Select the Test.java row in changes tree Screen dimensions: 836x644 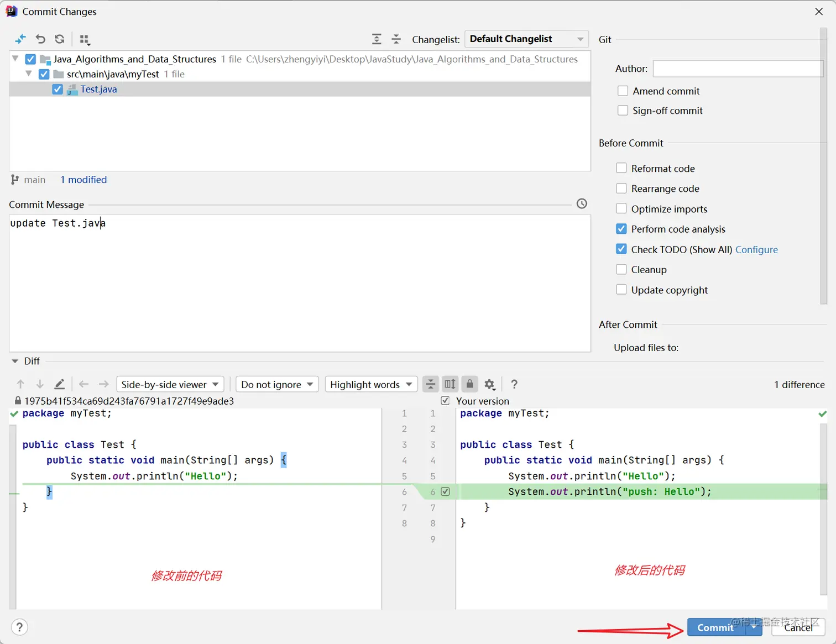pyautogui.click(x=300, y=89)
